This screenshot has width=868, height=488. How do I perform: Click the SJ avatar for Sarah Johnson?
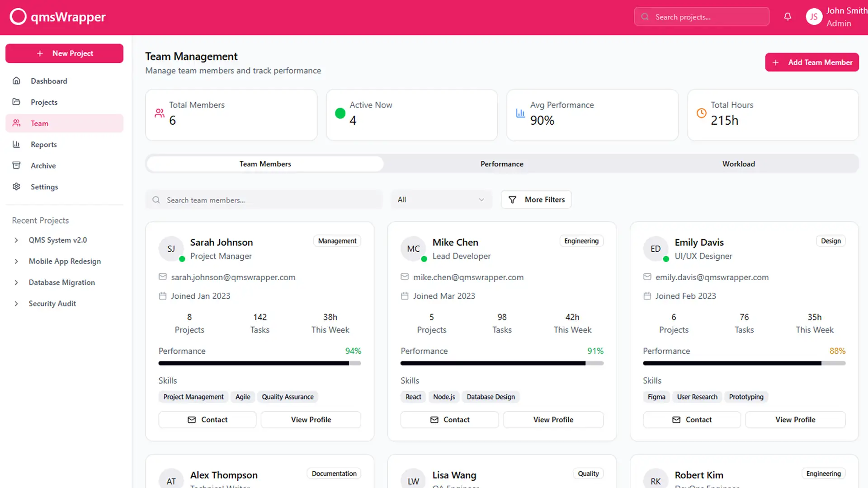pyautogui.click(x=171, y=249)
